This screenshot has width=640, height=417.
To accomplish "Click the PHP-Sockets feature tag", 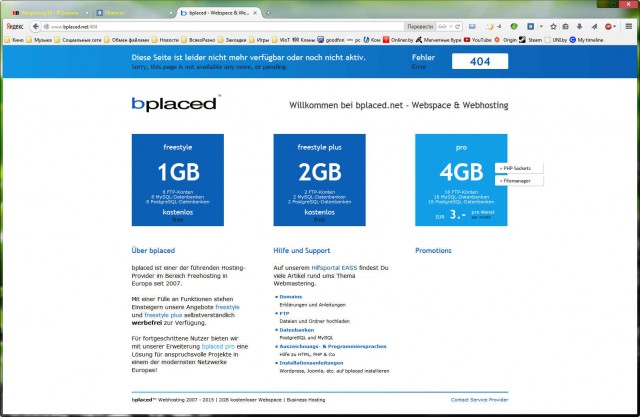I will tap(519, 168).
